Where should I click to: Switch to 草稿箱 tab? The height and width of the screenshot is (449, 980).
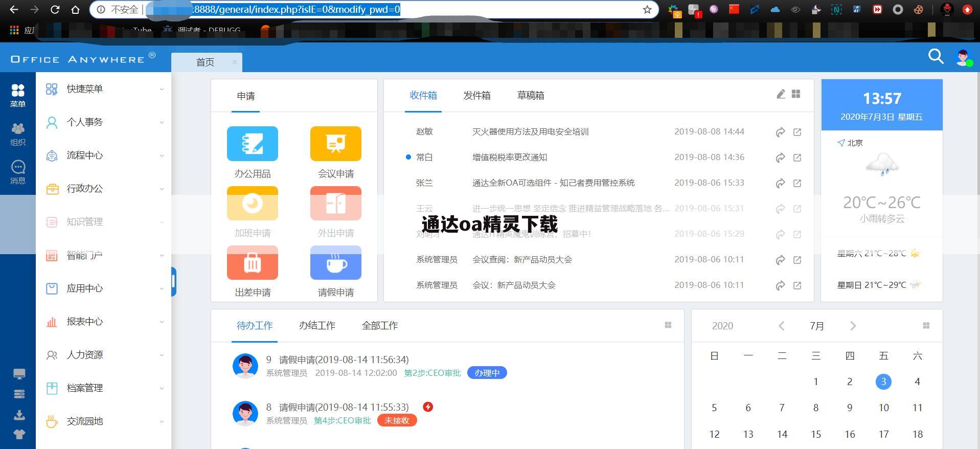(x=531, y=95)
